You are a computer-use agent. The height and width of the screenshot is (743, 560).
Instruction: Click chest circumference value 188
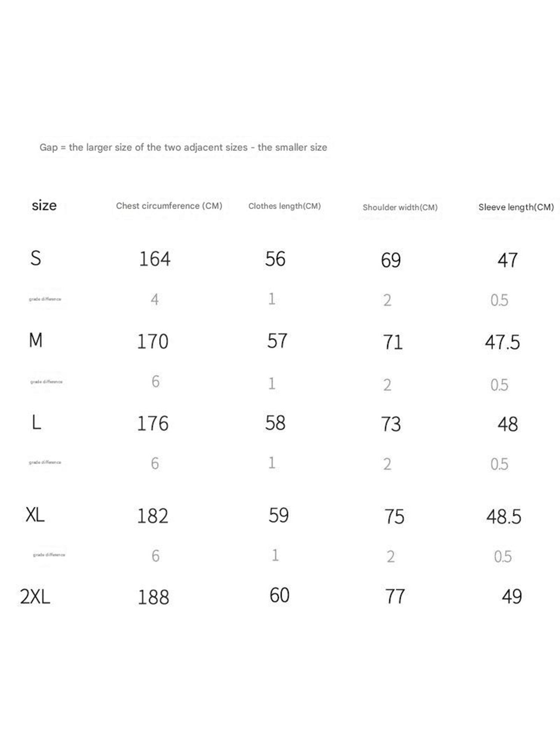click(153, 597)
